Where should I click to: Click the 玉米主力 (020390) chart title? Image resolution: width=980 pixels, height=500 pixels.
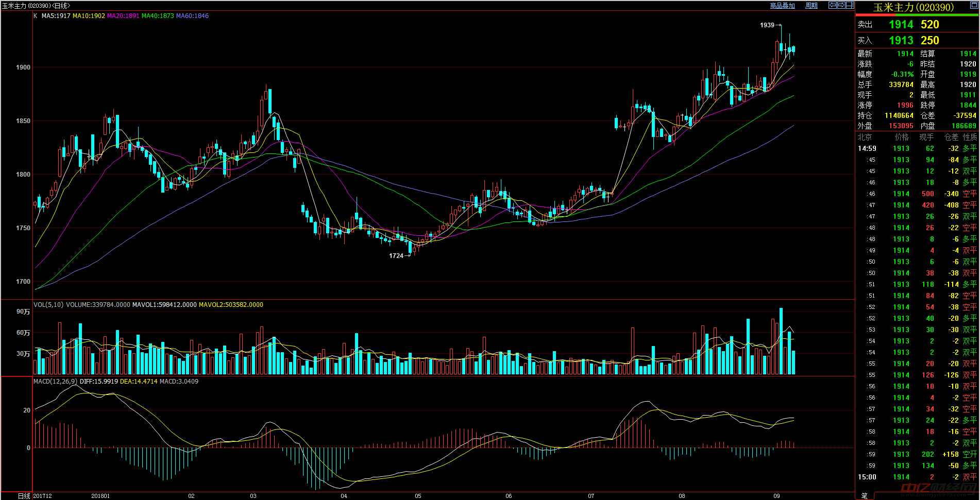pos(36,6)
